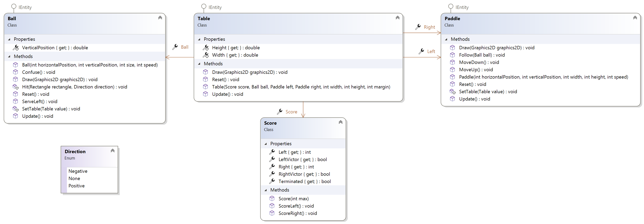Click the wrench icon beside the Ball association label
This screenshot has width=644, height=224.
point(175,47)
